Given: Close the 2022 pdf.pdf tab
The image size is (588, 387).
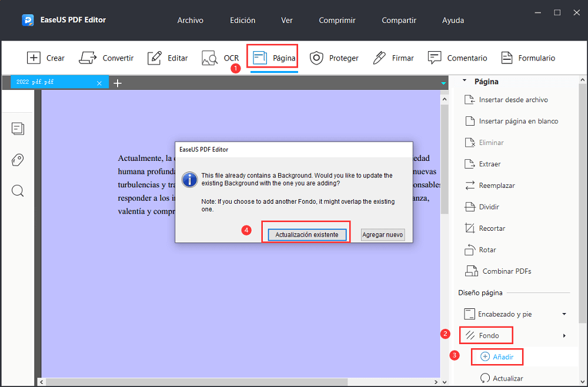Looking at the screenshot, I should pos(99,83).
